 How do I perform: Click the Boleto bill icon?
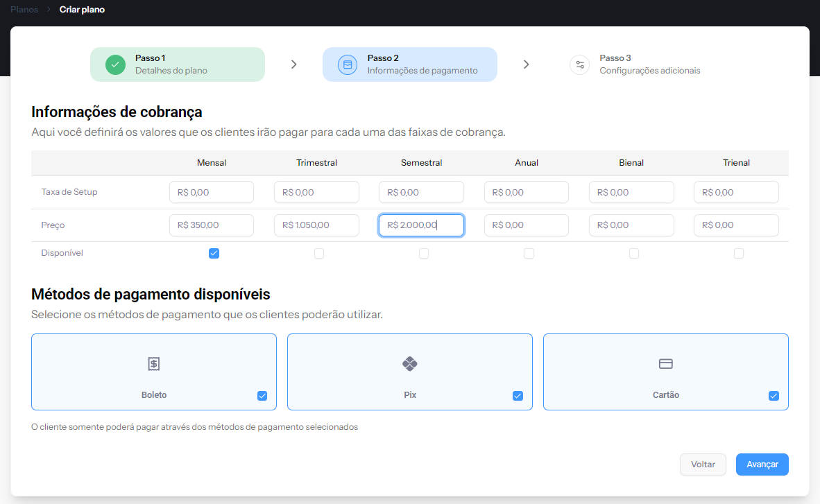(x=154, y=364)
